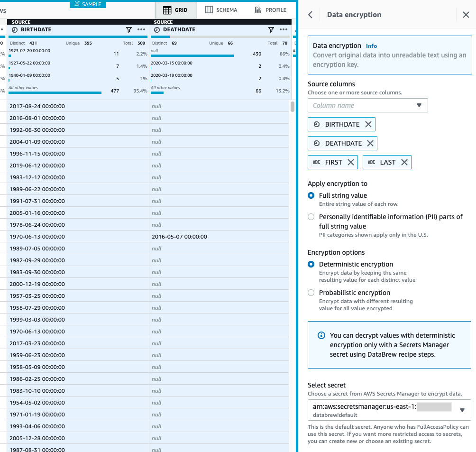The height and width of the screenshot is (452, 476).
Task: Open the Select secret dropdown
Action: (389, 410)
